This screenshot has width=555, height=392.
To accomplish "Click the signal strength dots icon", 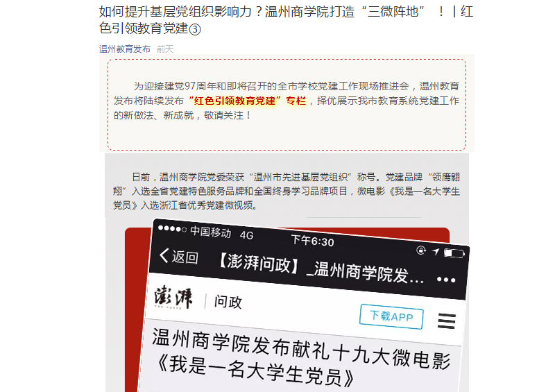I will coord(172,229).
